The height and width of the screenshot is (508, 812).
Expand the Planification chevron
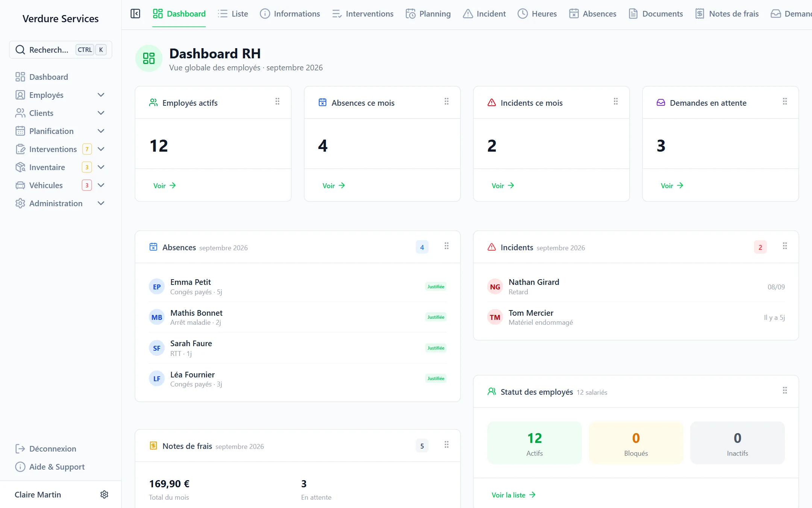[x=101, y=131]
